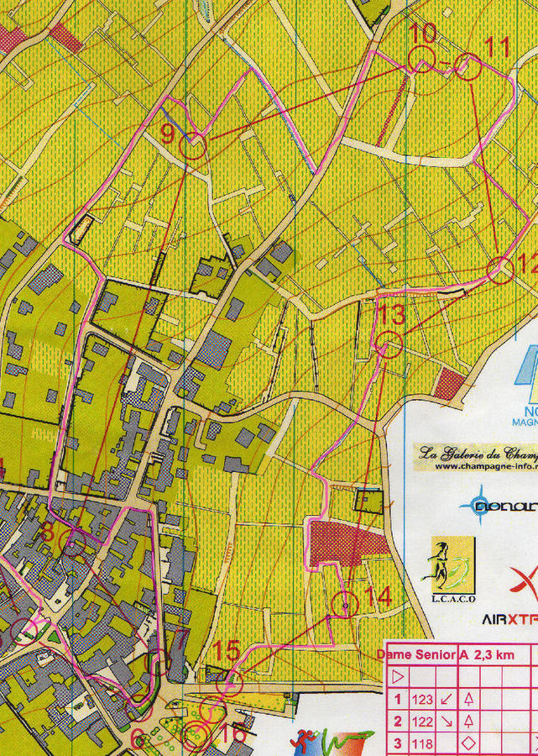Click the down-left arrow symbol in control row 1

(446, 699)
